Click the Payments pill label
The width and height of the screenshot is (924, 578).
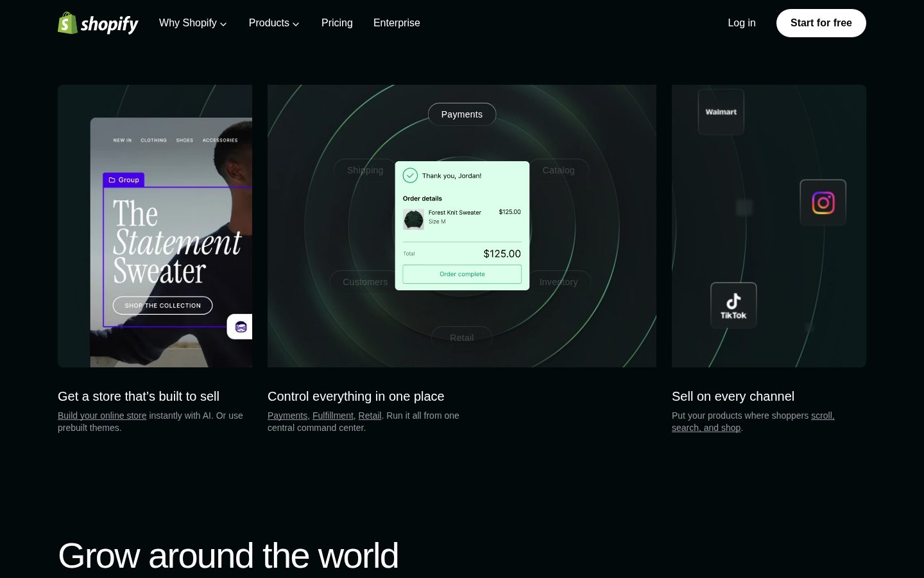[462, 114]
